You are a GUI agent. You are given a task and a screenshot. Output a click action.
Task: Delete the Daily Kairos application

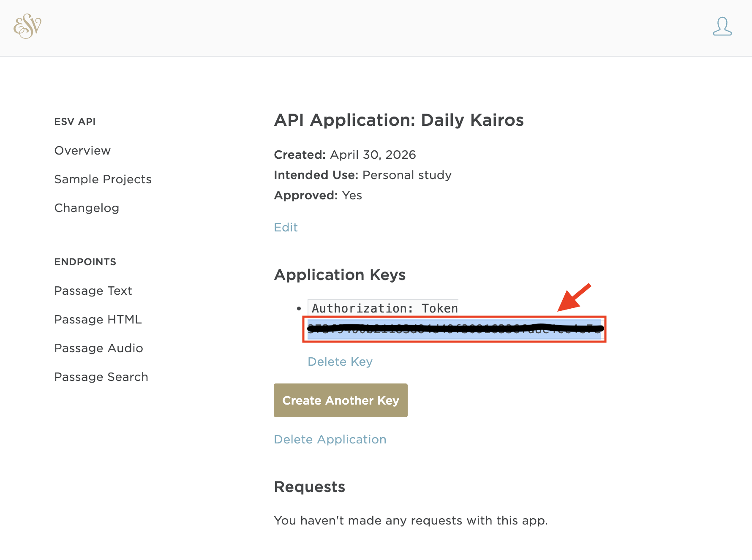point(330,440)
